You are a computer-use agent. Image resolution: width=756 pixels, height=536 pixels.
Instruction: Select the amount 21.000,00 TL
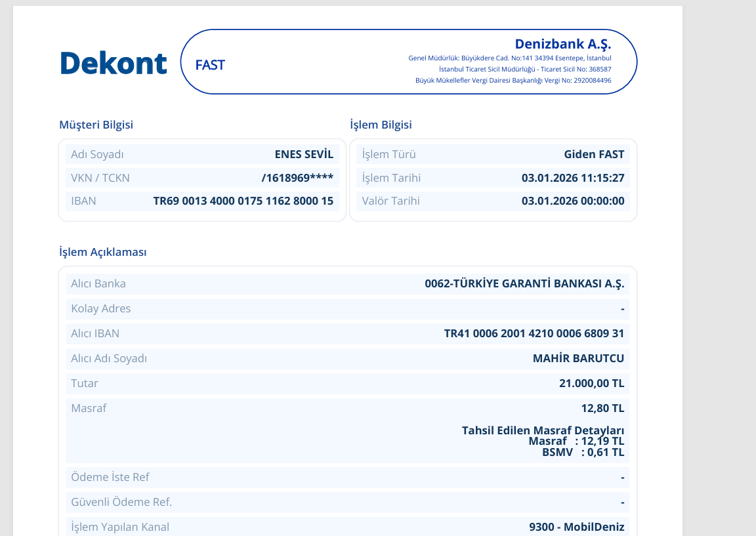click(591, 383)
